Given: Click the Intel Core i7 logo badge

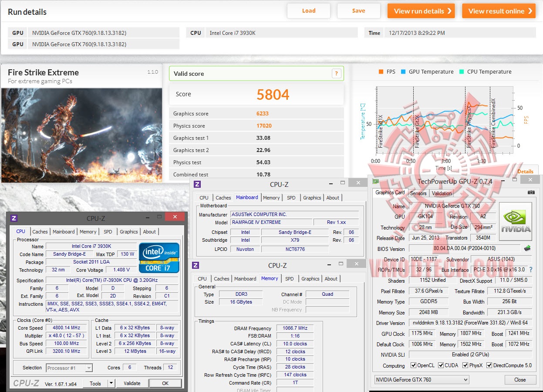Looking at the screenshot, I should pos(159,258).
